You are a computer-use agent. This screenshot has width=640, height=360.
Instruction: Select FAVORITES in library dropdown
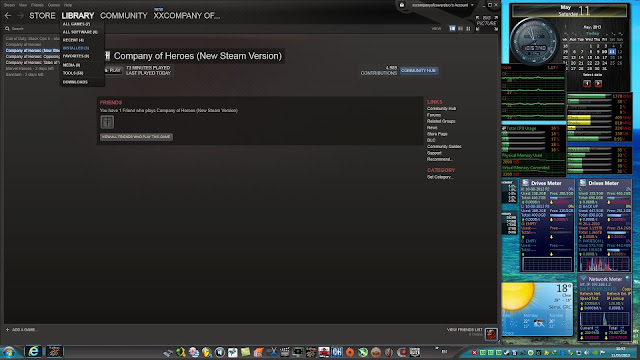coord(76,56)
